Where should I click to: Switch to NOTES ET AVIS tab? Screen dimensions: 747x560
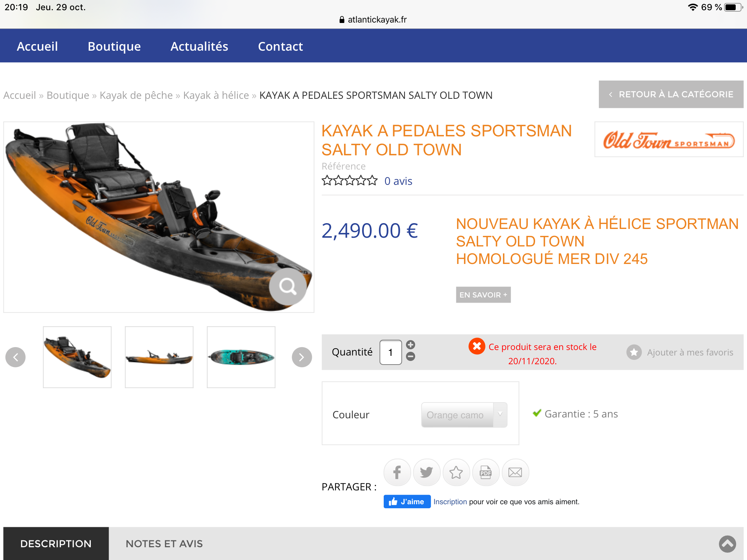coord(164,544)
